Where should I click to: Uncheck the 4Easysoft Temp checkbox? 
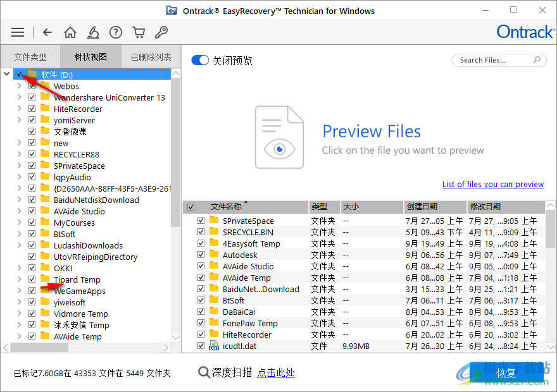point(201,243)
